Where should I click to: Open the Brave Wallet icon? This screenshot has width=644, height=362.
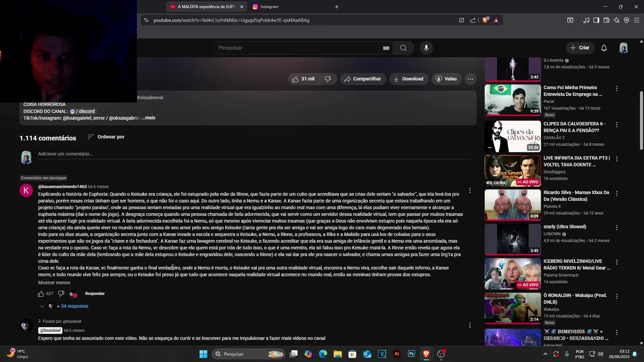pyautogui.click(x=606, y=20)
